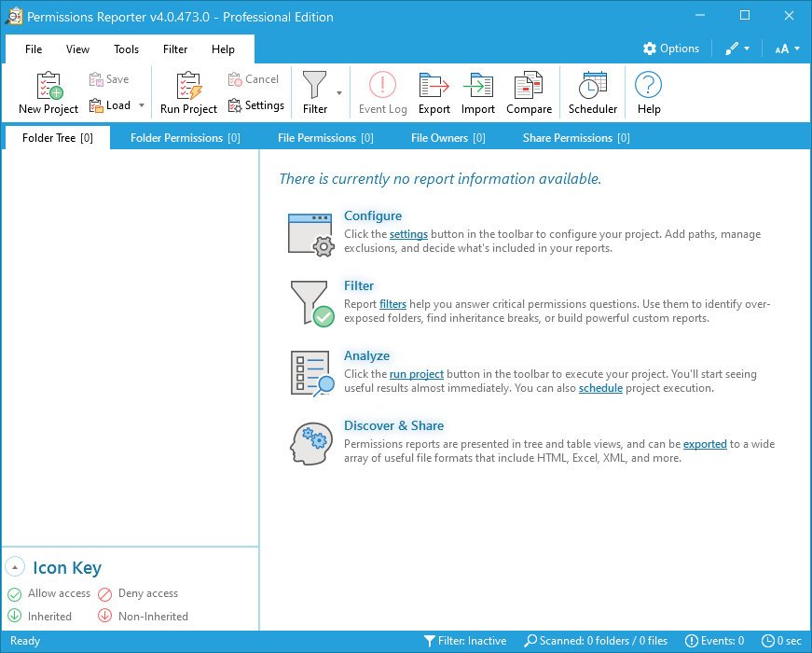Click the 'exported' hyperlink
Viewport: 812px width, 653px height.
pos(704,444)
